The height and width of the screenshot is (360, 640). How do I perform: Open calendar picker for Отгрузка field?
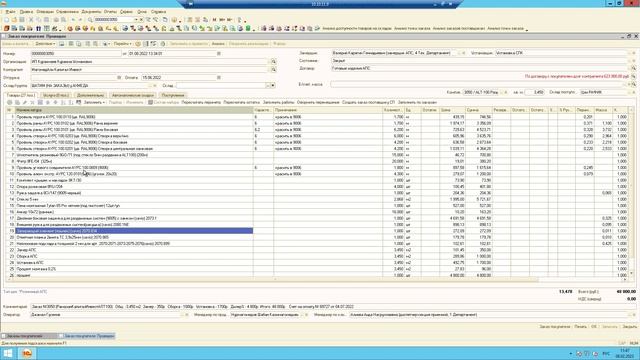coord(119,78)
